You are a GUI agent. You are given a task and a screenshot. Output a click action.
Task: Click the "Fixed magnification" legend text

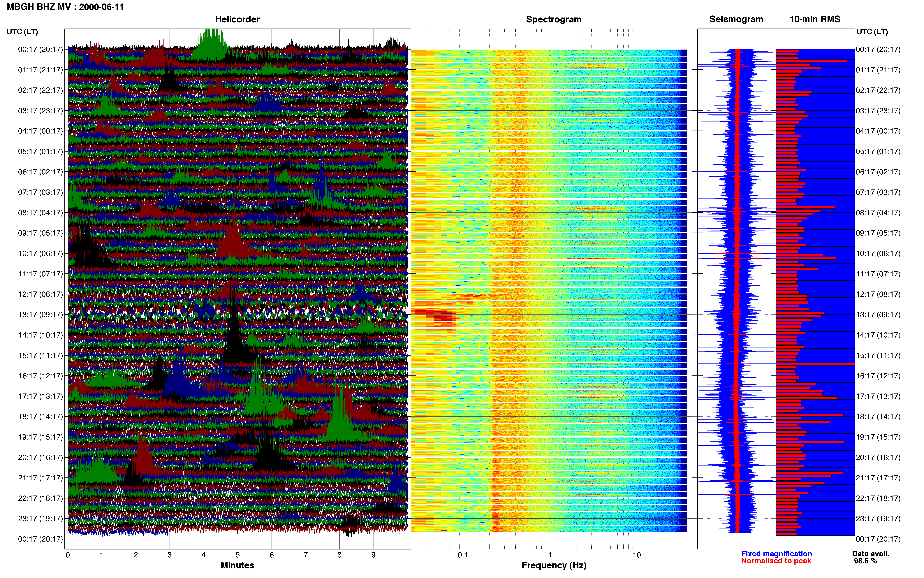[776, 554]
